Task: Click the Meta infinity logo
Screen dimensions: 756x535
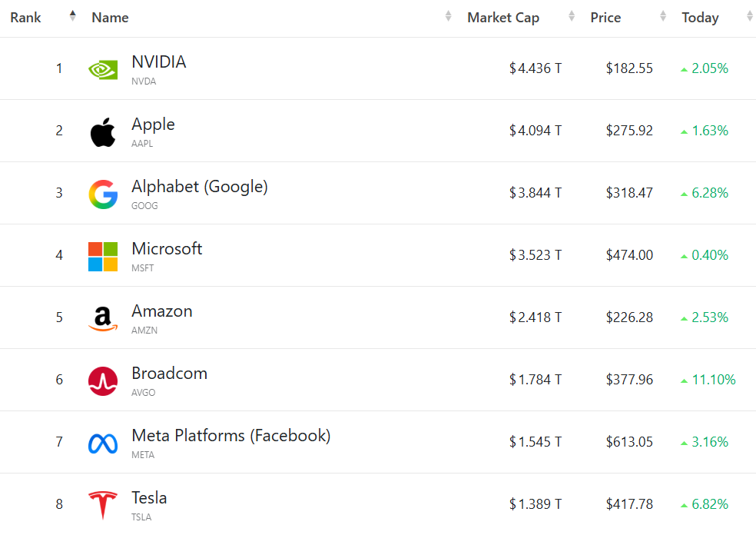Action: (103, 444)
